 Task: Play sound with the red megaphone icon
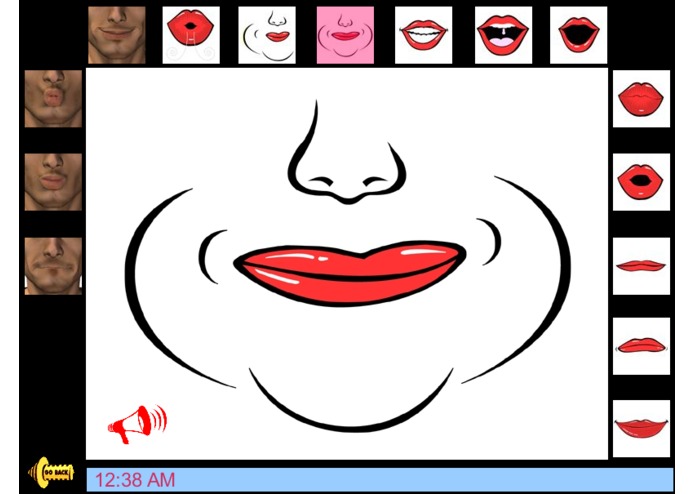tap(137, 424)
